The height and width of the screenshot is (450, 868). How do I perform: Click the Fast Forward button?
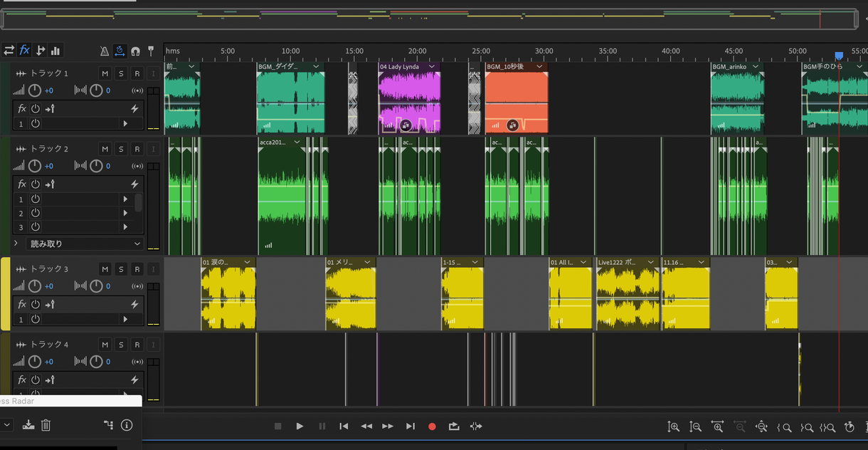point(388,426)
